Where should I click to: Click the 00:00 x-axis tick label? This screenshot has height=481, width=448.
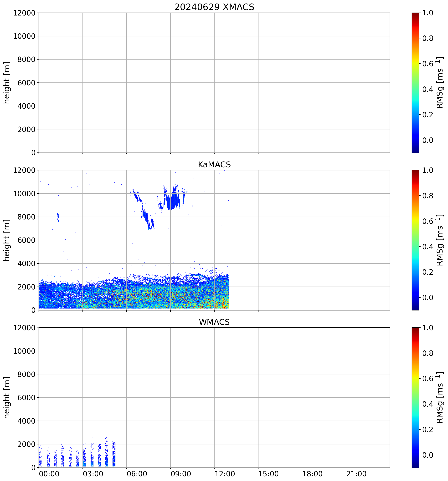[49, 474]
